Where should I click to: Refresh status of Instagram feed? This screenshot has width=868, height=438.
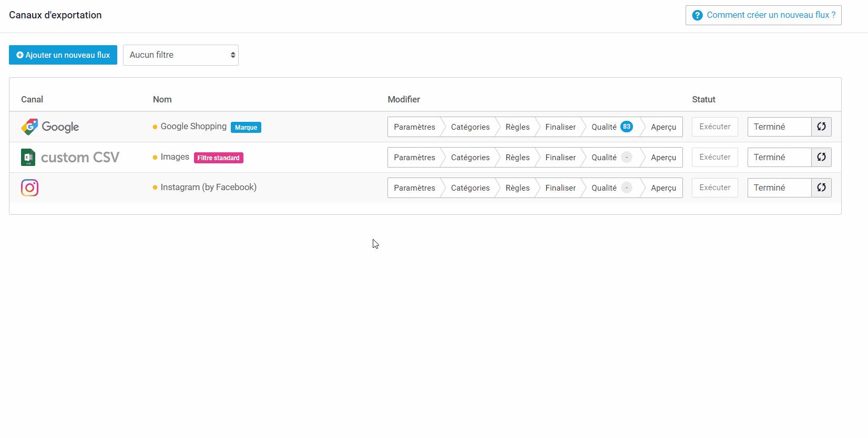(821, 187)
